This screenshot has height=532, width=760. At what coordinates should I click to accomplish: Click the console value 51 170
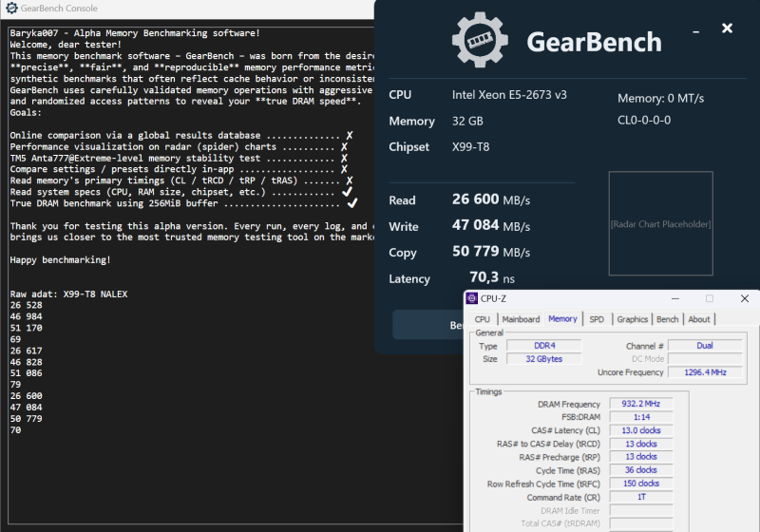click(x=27, y=328)
